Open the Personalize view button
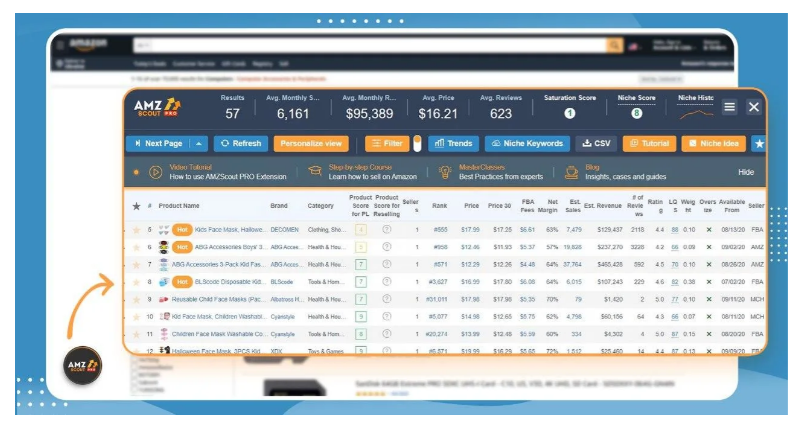Image resolution: width=803 pixels, height=432 pixels. (311, 144)
